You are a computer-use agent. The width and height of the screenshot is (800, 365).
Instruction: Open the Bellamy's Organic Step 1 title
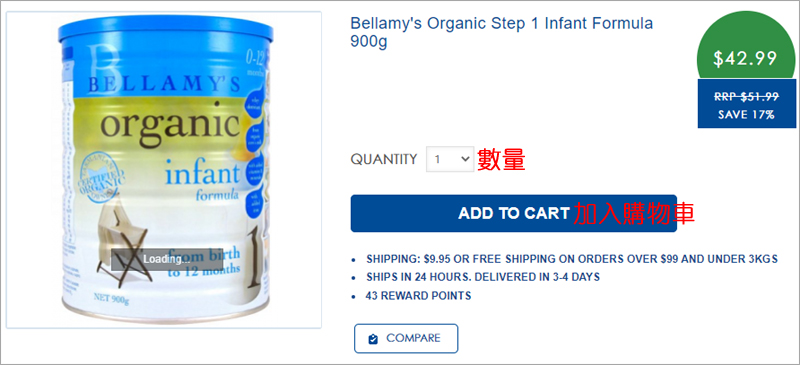coord(502,33)
